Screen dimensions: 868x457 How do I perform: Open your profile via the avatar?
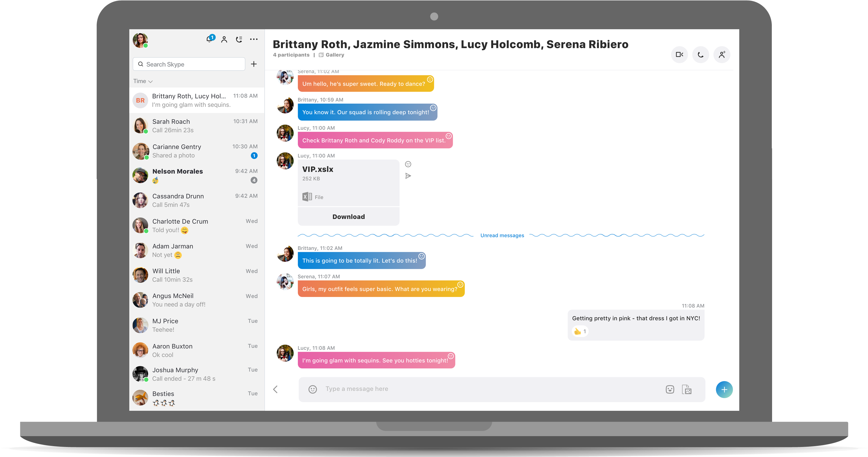click(140, 40)
